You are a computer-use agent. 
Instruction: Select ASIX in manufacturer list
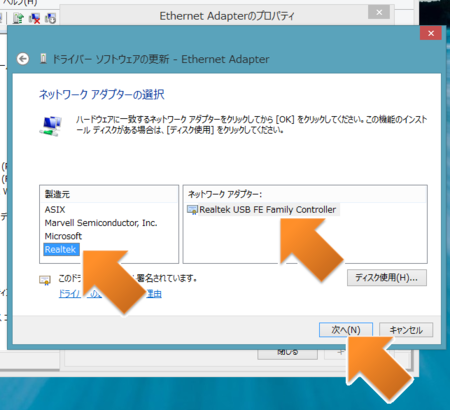(x=55, y=210)
